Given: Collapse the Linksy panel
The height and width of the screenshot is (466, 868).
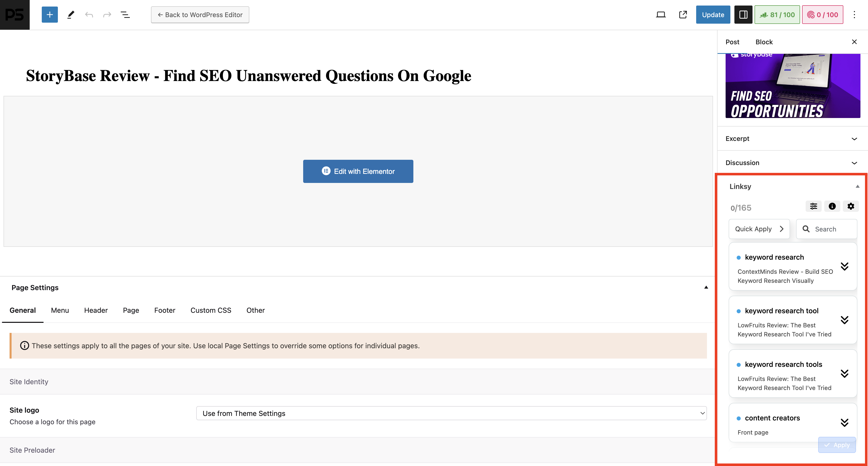Looking at the screenshot, I should (857, 186).
